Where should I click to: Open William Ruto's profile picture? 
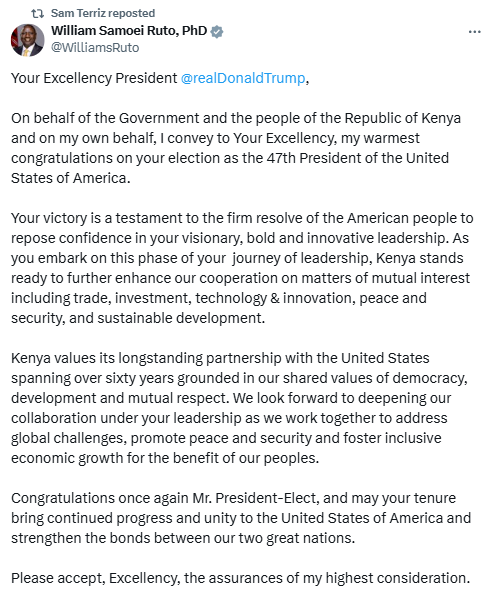27,40
